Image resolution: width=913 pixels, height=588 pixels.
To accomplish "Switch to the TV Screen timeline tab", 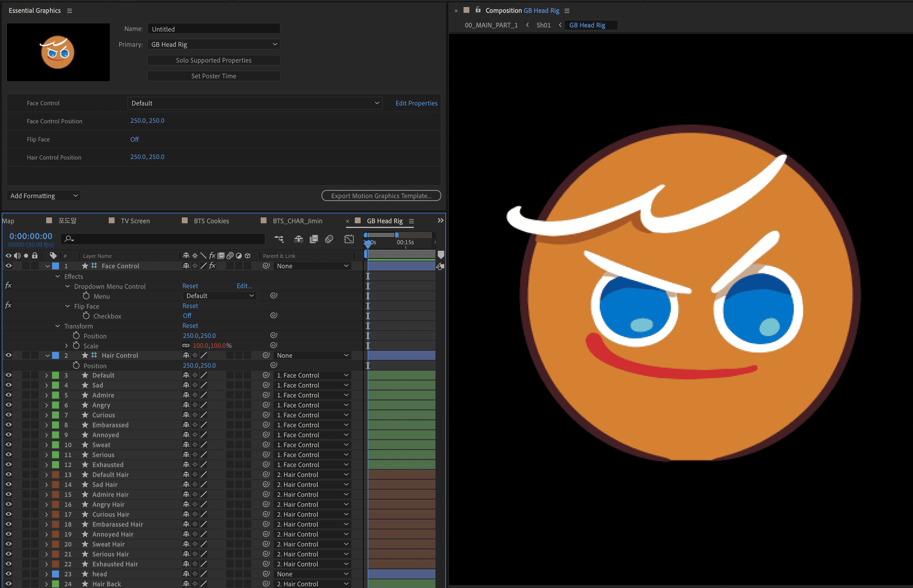I will point(135,221).
